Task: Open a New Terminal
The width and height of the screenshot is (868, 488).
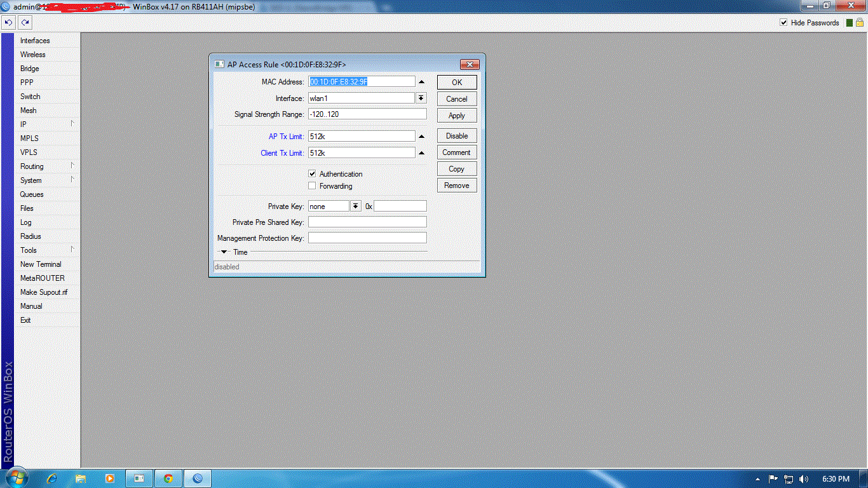Action: [x=48, y=264]
